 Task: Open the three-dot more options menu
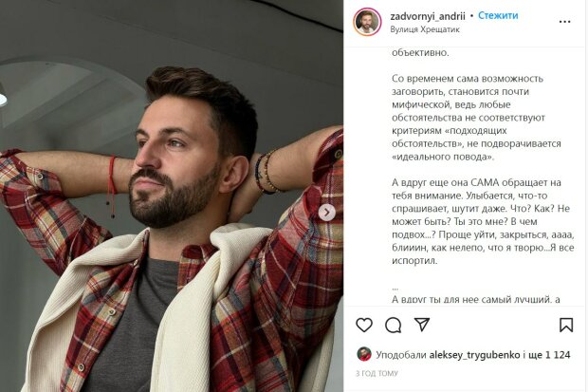click(x=564, y=22)
